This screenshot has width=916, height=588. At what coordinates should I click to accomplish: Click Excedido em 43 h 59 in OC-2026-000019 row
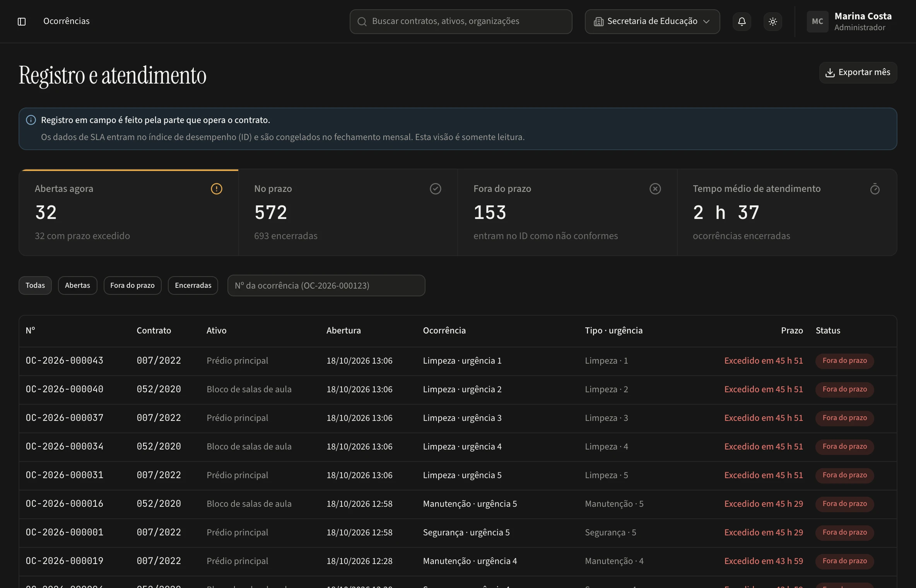[x=764, y=561]
